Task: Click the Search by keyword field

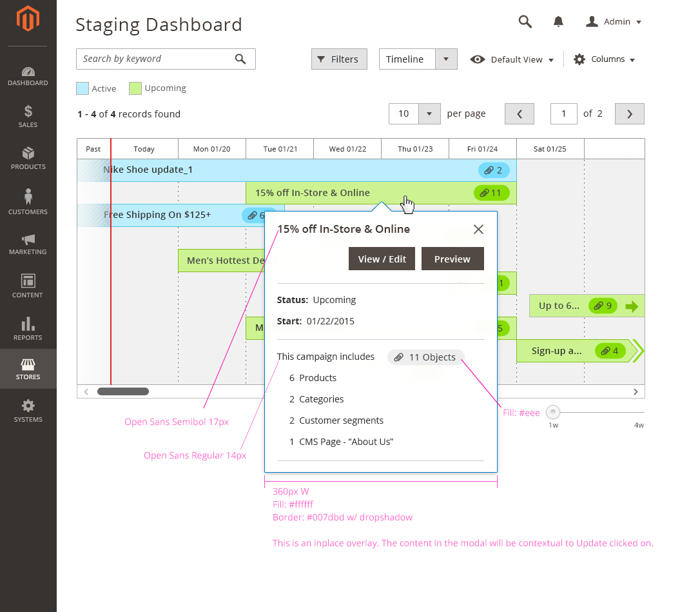Action: (155, 59)
